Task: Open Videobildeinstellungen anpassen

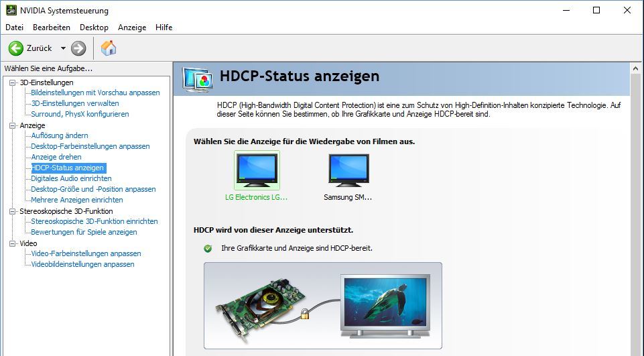Action: [83, 264]
